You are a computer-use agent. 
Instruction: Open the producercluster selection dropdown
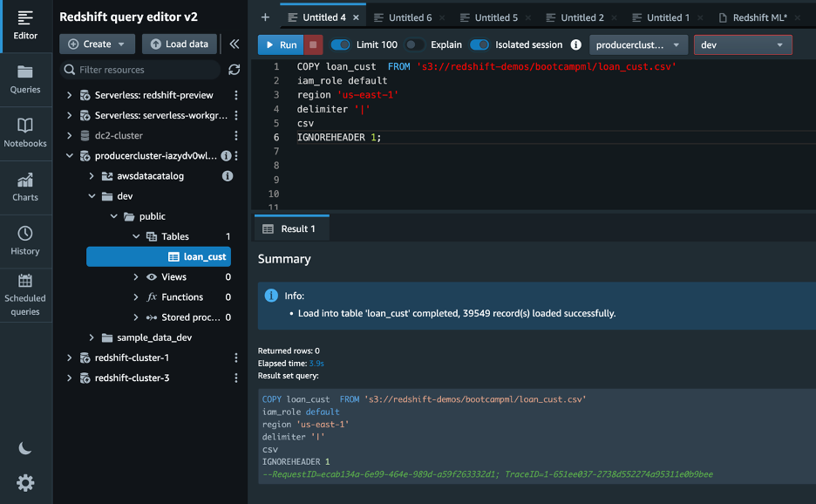(x=637, y=44)
